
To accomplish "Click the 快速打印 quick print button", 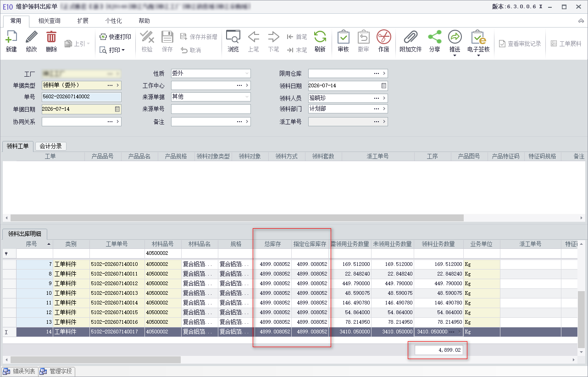I will (x=115, y=37).
